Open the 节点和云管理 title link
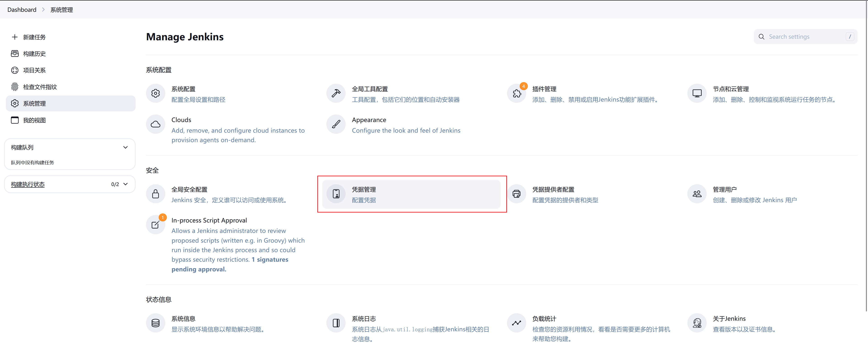 click(731, 89)
